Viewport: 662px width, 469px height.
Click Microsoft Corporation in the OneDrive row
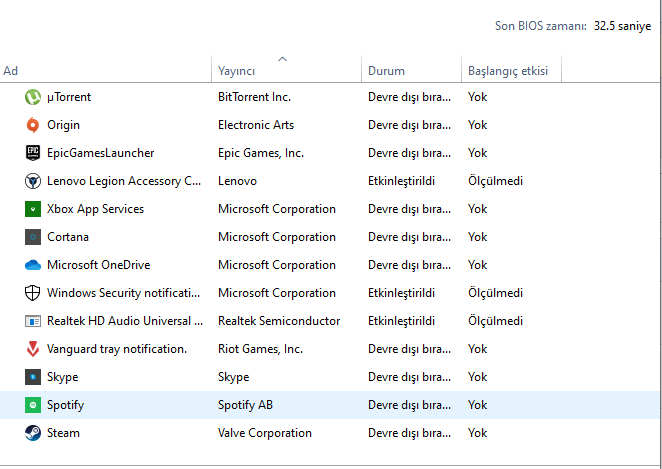point(277,265)
